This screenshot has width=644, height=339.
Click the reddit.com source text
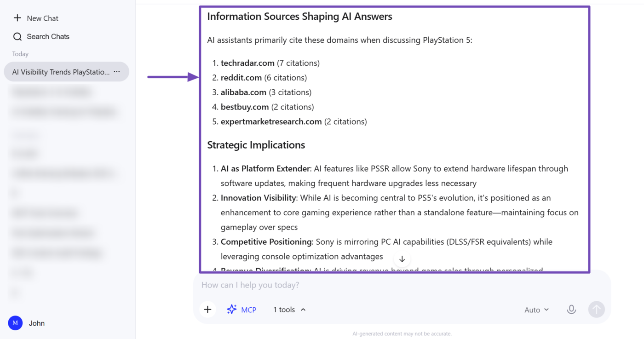click(x=241, y=78)
